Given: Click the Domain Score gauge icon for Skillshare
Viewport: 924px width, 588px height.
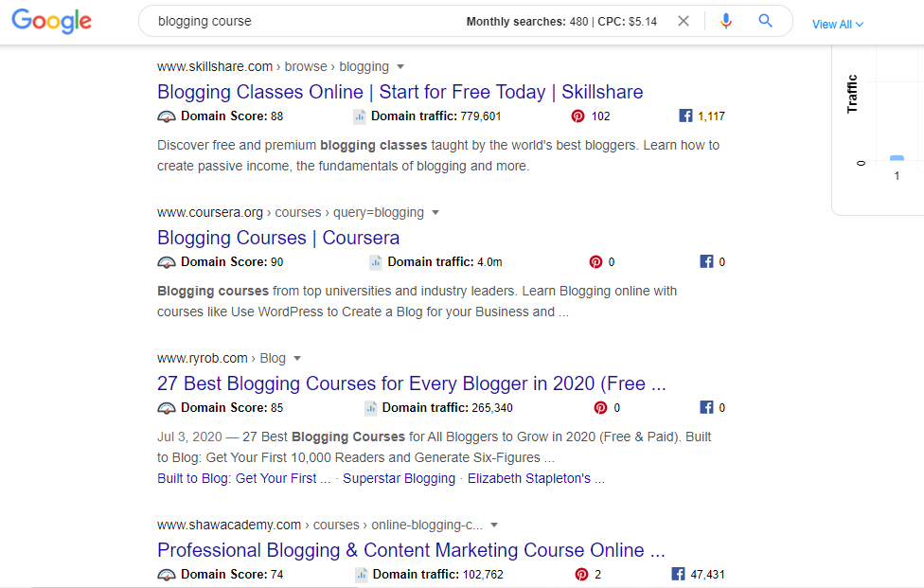Looking at the screenshot, I should (x=167, y=116).
